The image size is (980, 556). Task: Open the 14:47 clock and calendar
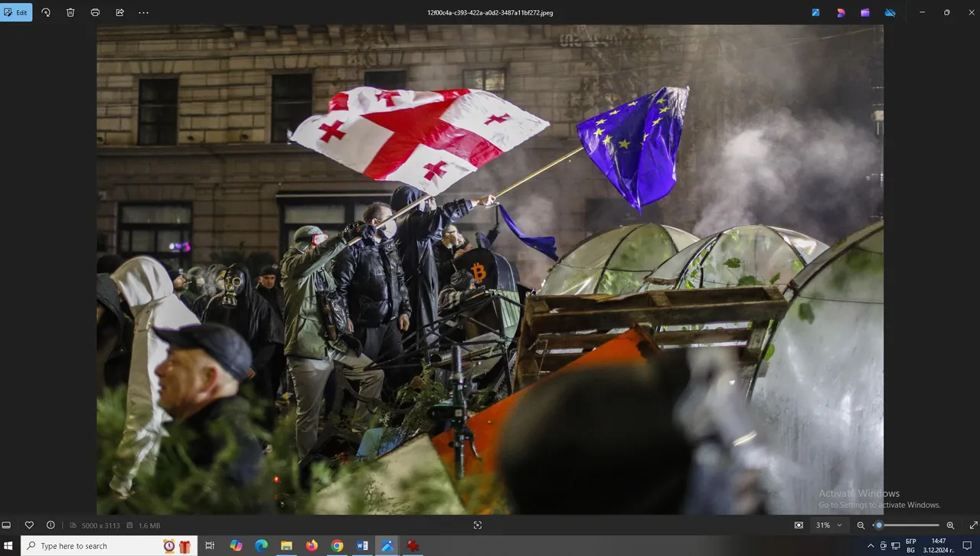938,546
